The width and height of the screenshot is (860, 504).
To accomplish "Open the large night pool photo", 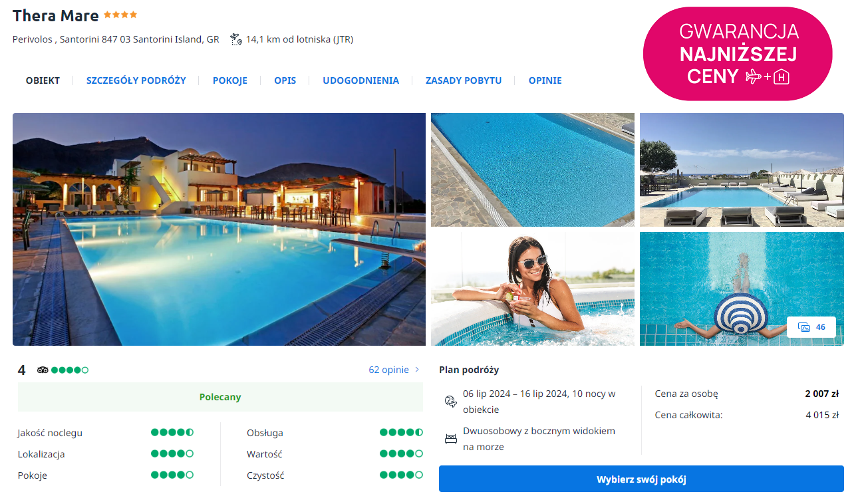I will pyautogui.click(x=219, y=229).
